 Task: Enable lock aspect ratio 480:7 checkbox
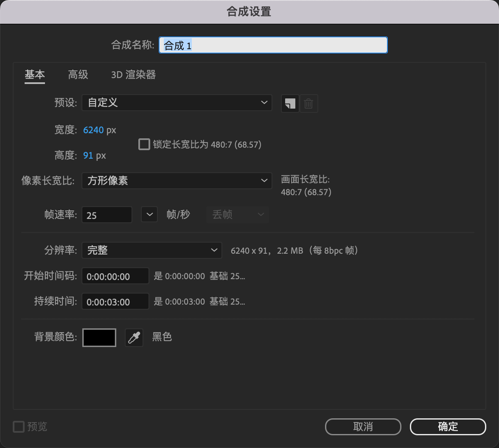[x=144, y=144]
